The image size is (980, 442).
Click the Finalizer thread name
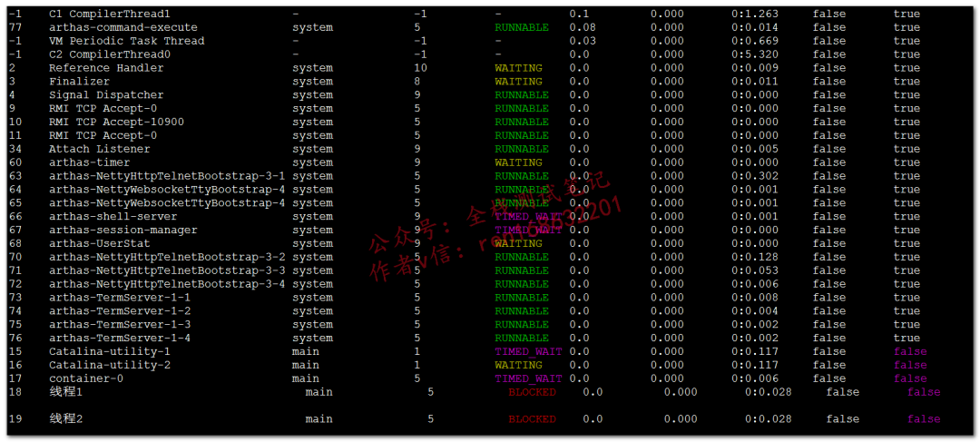click(79, 82)
